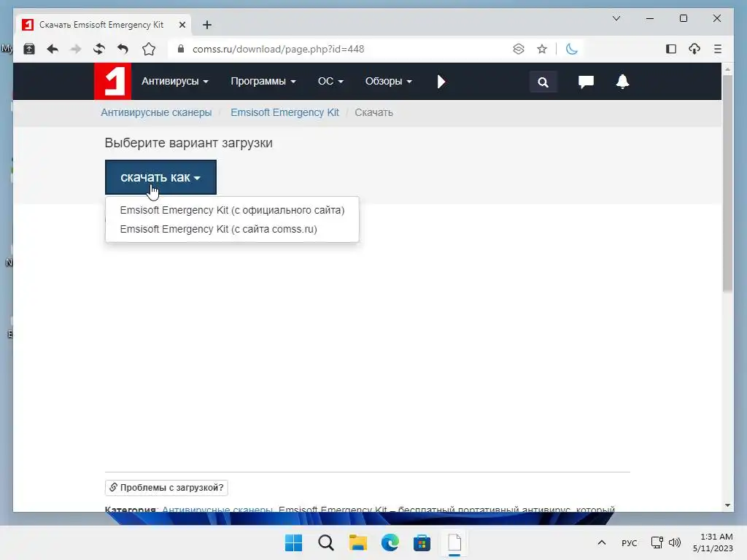Click the cloud download sync icon
747x560 pixels.
(694, 49)
